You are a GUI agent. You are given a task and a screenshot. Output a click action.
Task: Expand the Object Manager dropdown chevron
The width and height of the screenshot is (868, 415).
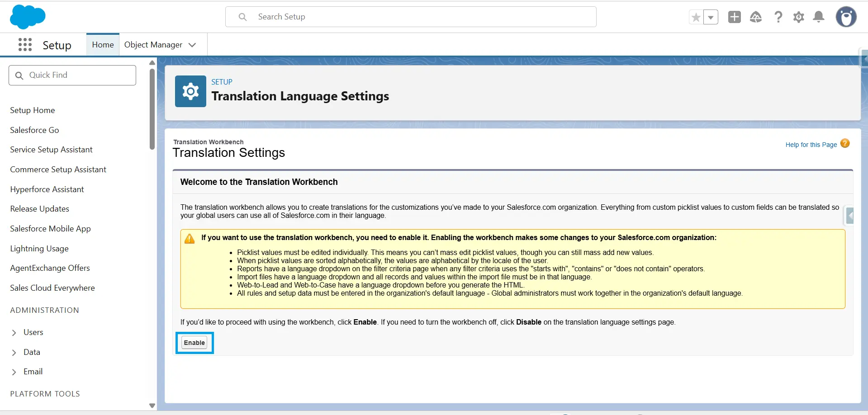click(192, 45)
